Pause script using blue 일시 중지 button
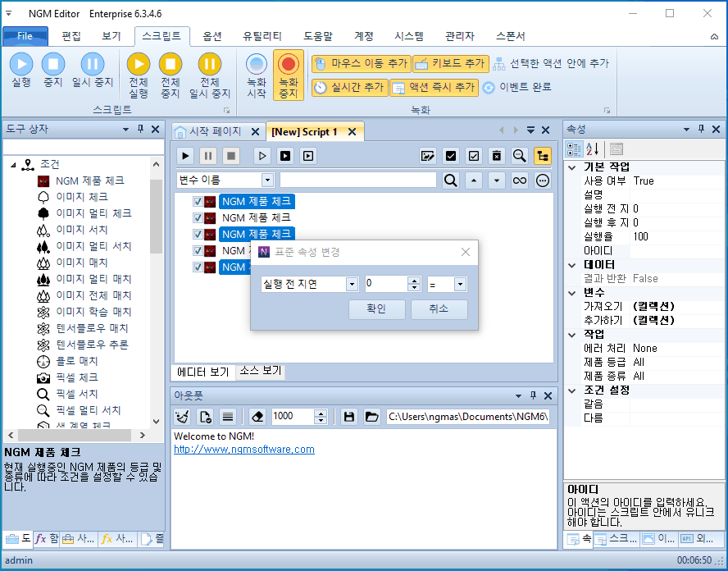The height and width of the screenshot is (571, 728). pos(93,71)
